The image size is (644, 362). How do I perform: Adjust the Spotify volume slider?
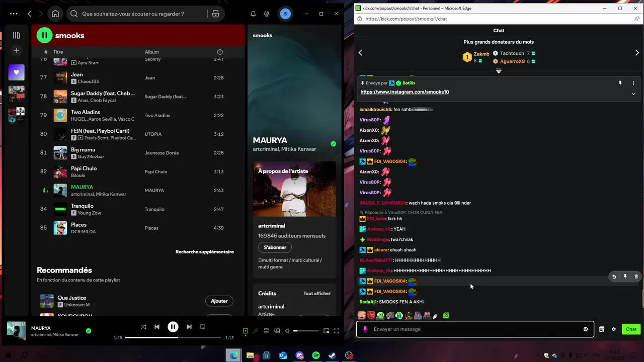click(x=306, y=331)
